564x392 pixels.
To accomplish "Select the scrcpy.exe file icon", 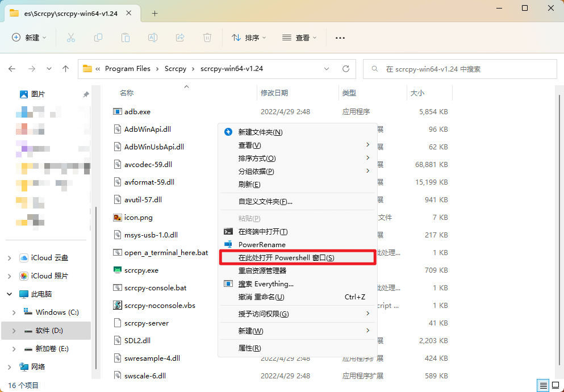I will click(x=118, y=270).
